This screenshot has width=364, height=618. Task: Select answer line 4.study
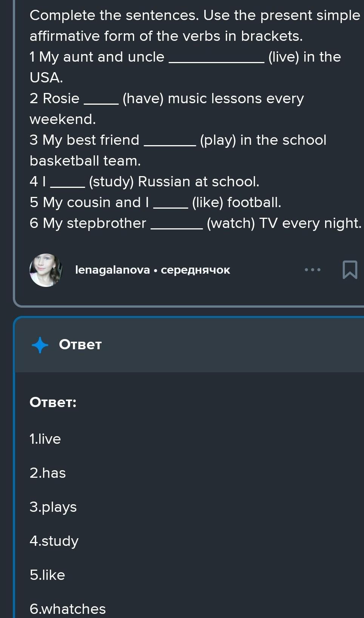[54, 541]
